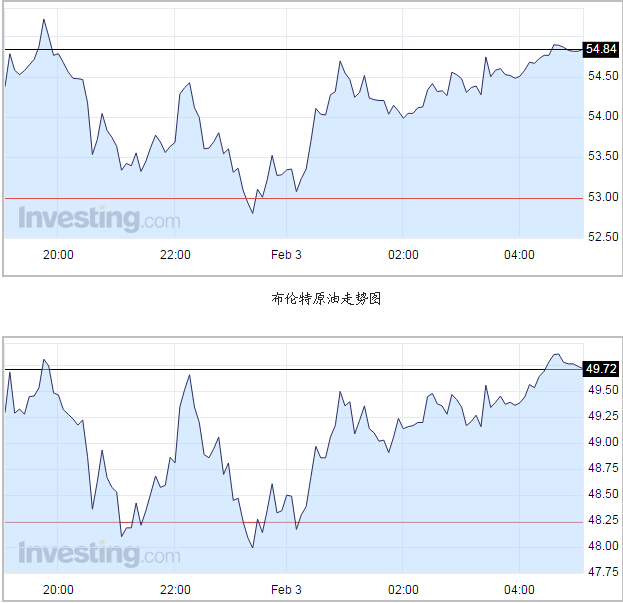The image size is (623, 603).
Task: Click the Investing.com watermark in bottom chart
Action: tap(99, 553)
